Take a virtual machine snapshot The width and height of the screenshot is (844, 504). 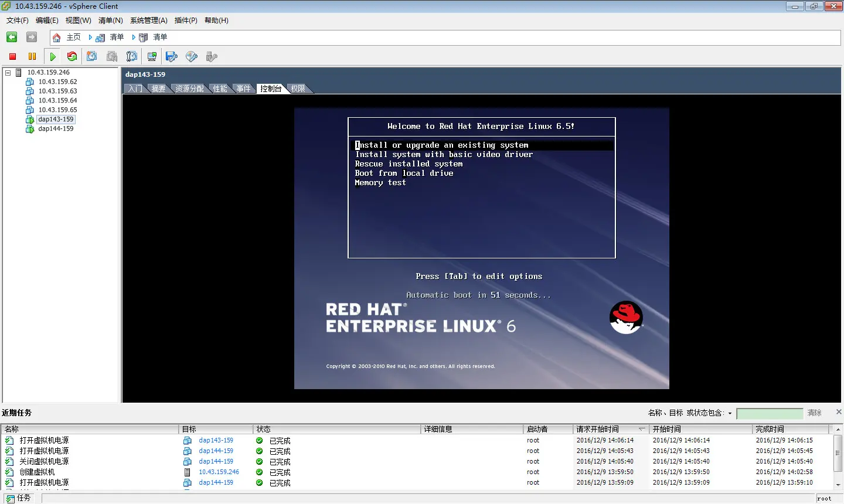click(x=92, y=56)
